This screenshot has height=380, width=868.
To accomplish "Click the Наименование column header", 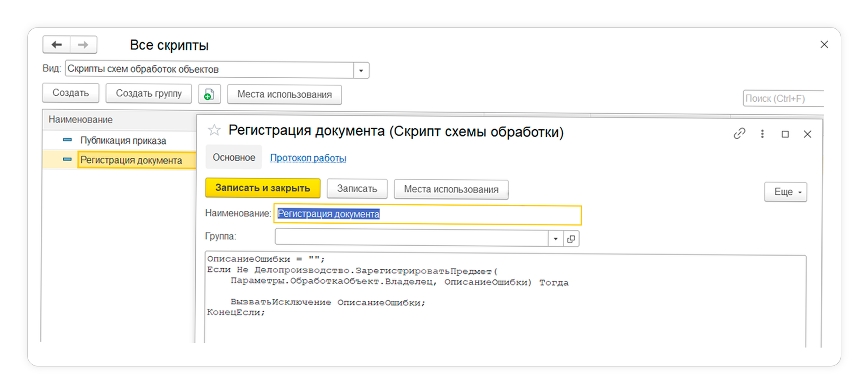I will click(119, 120).
